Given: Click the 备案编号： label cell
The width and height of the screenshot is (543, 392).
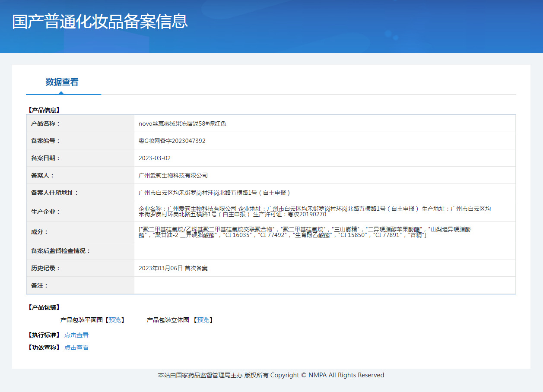Looking at the screenshot, I should click(80, 141).
